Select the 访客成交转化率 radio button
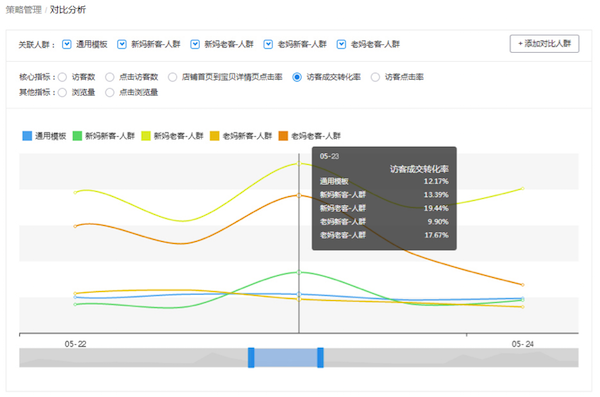The height and width of the screenshot is (397, 600). [297, 77]
